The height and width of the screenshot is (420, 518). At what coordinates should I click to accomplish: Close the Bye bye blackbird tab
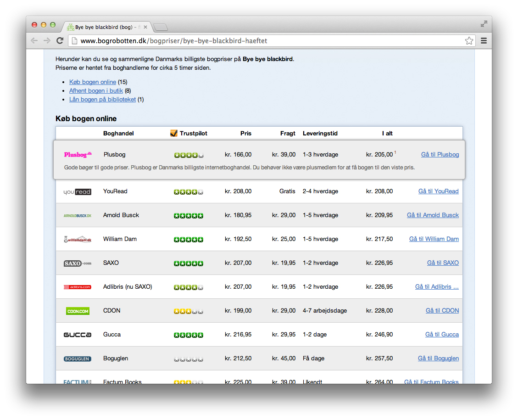pos(145,27)
